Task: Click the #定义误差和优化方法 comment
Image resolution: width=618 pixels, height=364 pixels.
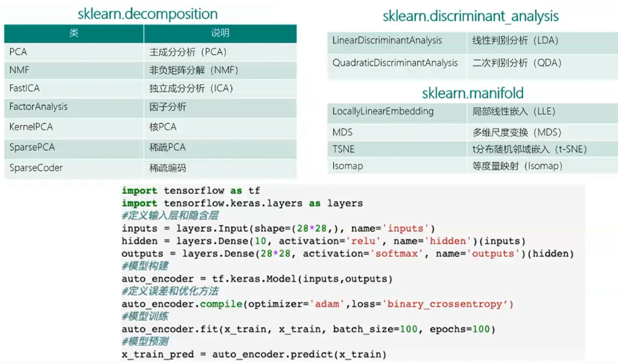Action: click(x=170, y=291)
